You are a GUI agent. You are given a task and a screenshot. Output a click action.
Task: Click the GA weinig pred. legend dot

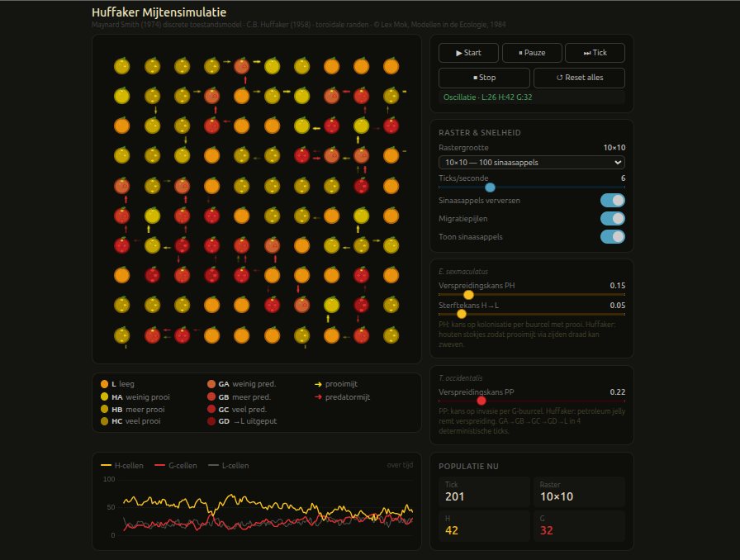(x=211, y=384)
